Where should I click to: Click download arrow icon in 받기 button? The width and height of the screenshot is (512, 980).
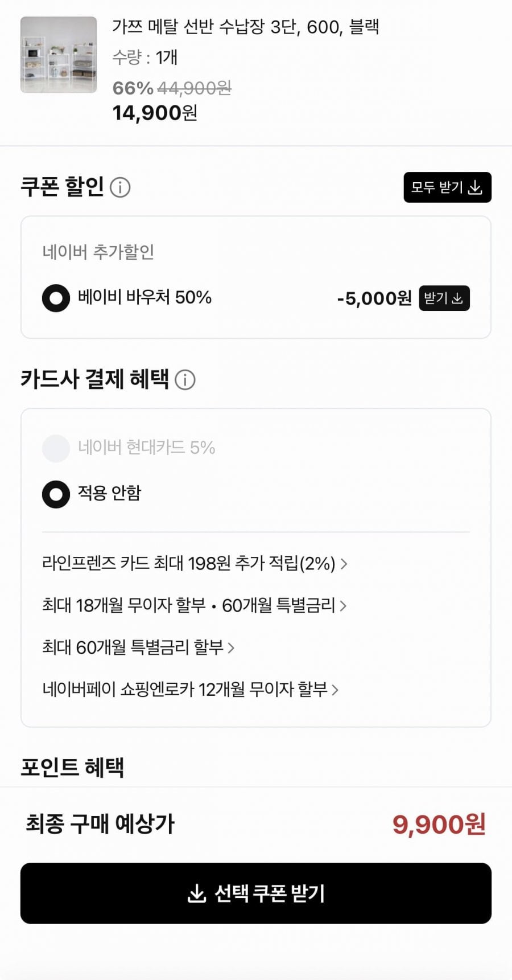coord(457,298)
